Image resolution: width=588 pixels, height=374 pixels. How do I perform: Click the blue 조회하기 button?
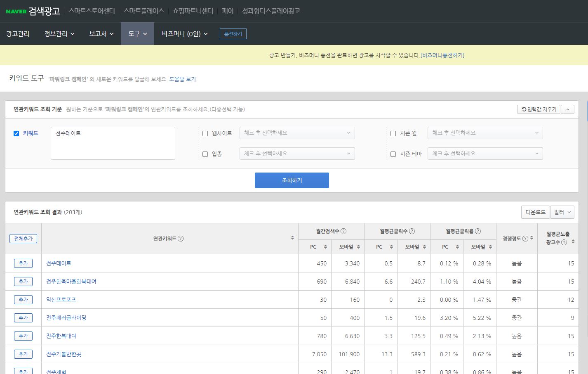[x=292, y=180]
